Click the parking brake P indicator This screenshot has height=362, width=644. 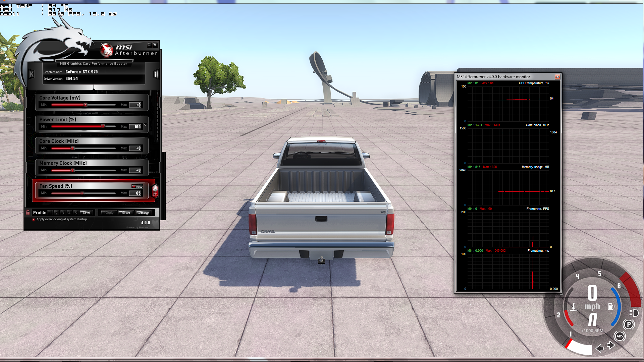629,324
